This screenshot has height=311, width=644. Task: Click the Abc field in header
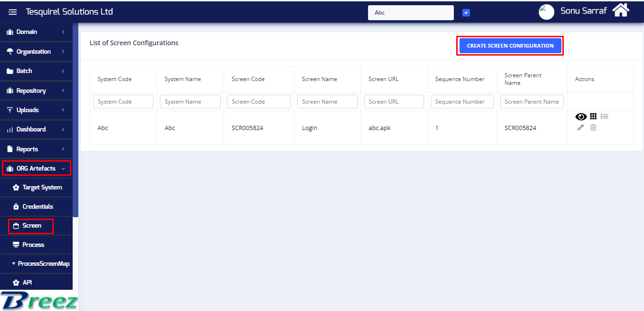click(x=411, y=13)
